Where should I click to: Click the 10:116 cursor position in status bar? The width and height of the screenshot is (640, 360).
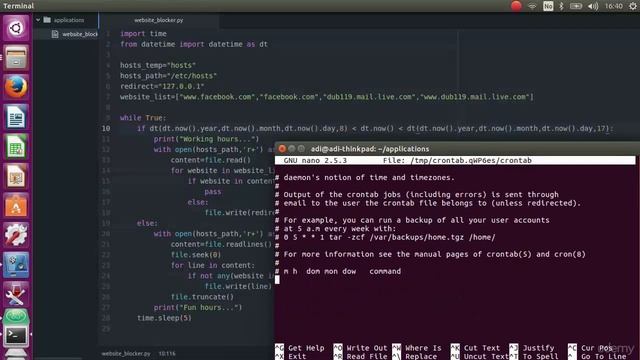[x=167, y=353]
